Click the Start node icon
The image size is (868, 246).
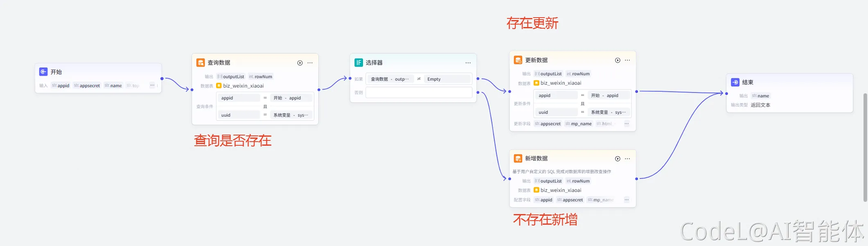43,72
